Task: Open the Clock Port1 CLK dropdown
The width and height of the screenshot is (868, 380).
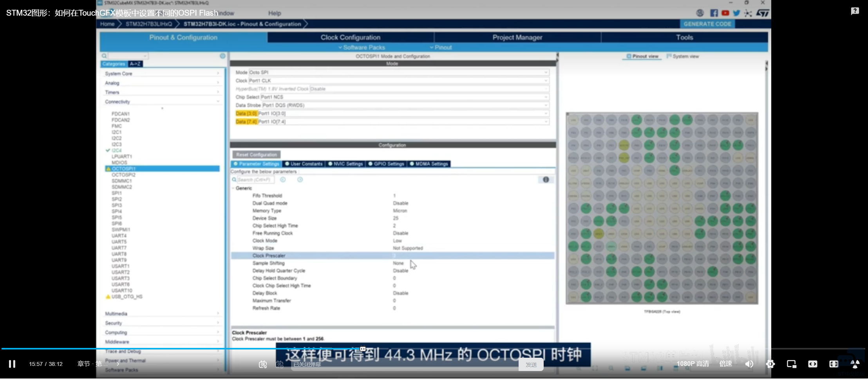Action: coord(398,81)
